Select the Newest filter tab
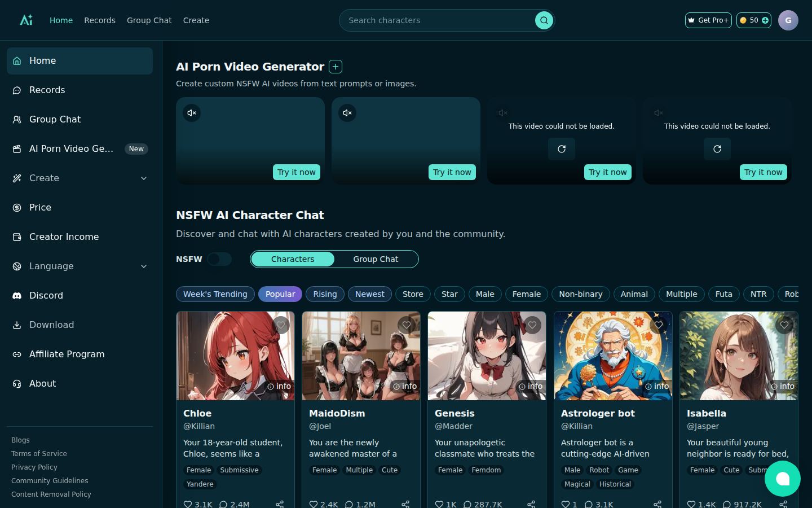812x508 pixels. click(x=370, y=294)
